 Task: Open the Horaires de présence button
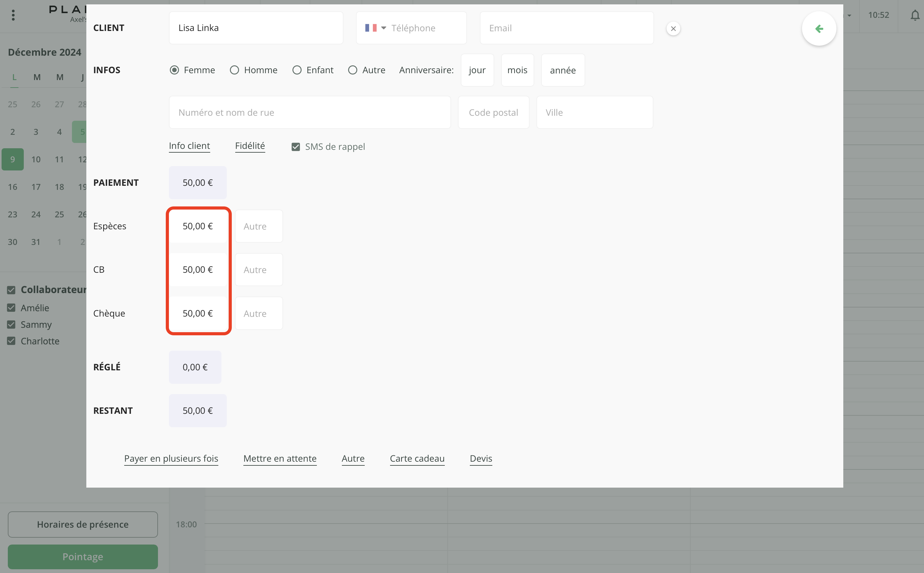pos(83,525)
